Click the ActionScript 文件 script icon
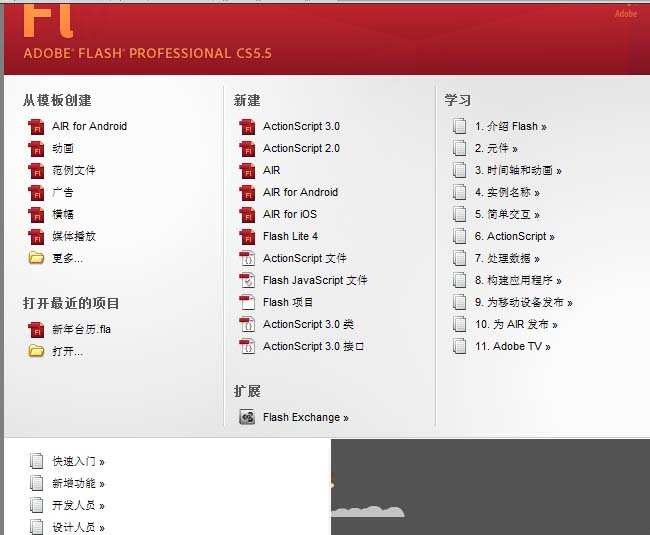 [x=247, y=258]
